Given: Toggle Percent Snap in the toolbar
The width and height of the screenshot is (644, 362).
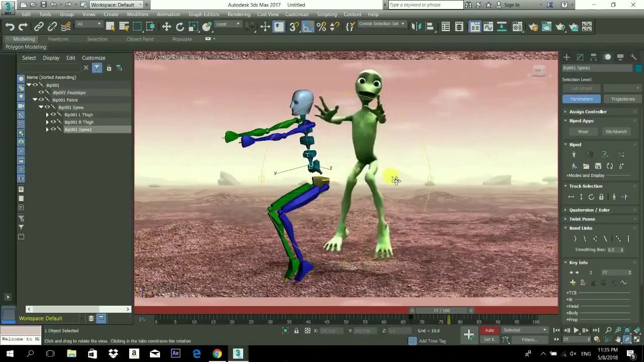Looking at the screenshot, I should [321, 27].
